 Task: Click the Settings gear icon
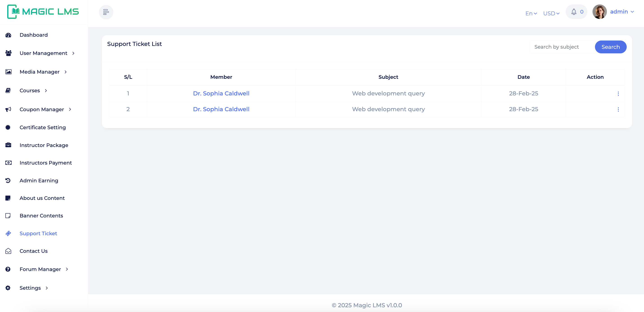click(x=8, y=288)
